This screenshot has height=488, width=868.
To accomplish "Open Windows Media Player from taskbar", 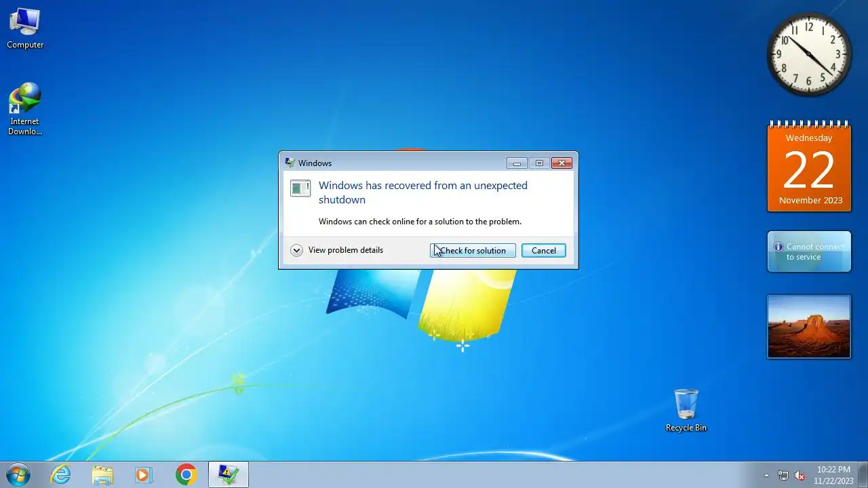I will point(144,474).
